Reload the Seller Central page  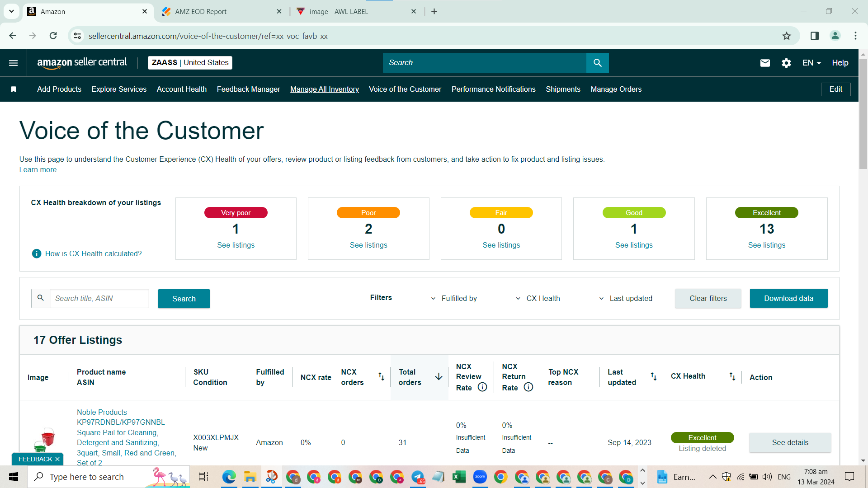coord(53,36)
